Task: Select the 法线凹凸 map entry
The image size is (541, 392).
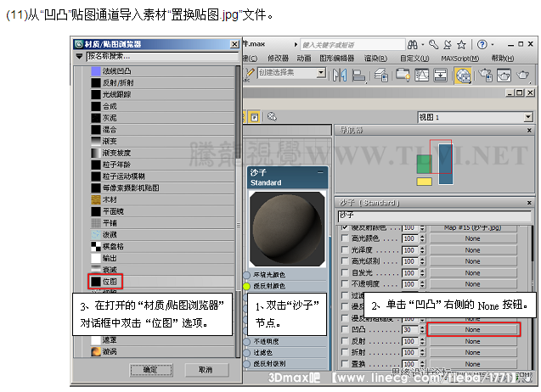Action: point(162,71)
